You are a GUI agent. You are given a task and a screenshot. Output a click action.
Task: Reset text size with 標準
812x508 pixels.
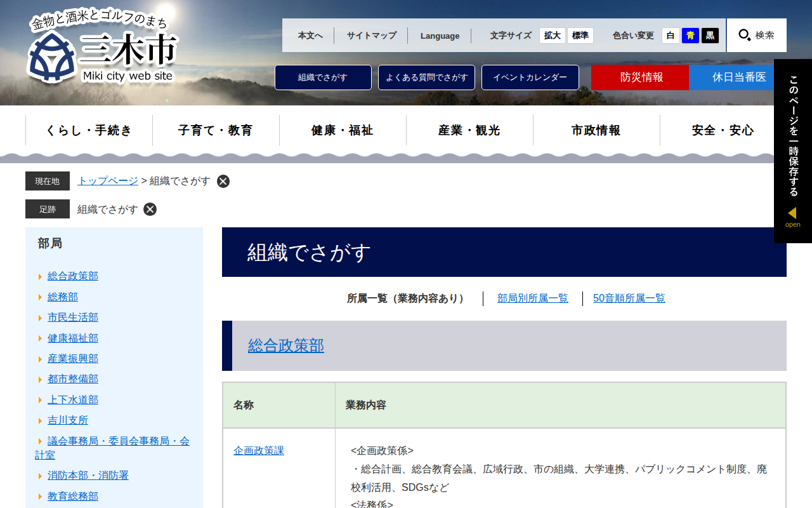point(580,36)
